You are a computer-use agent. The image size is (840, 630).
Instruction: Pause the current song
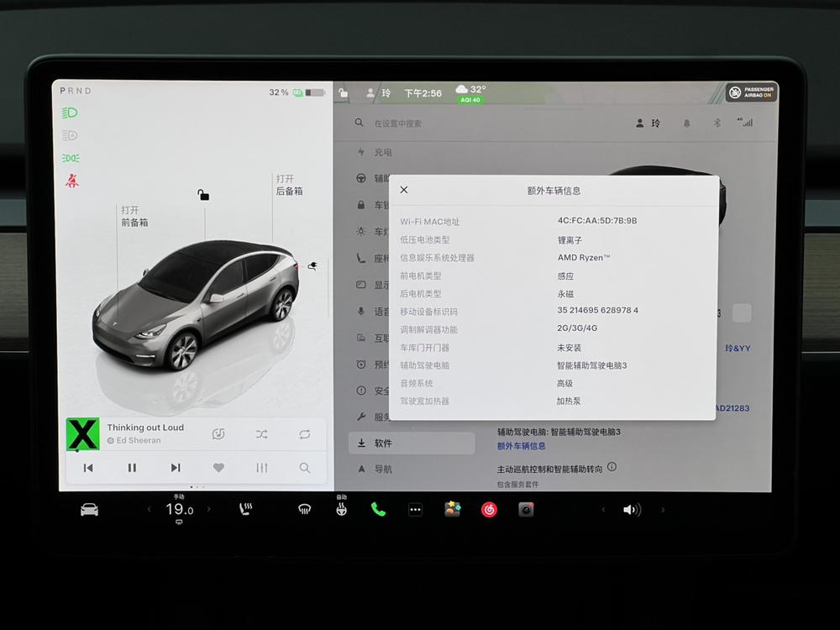coord(132,468)
